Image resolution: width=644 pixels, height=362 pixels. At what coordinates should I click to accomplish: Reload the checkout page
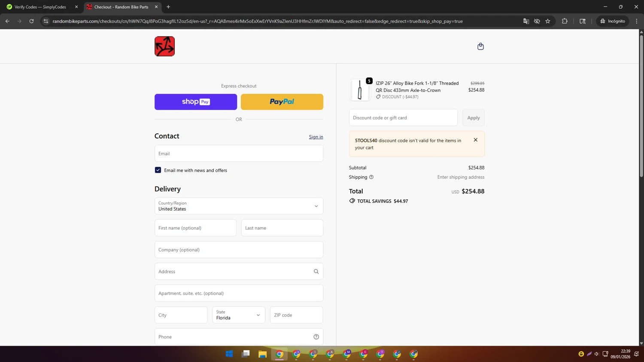tap(31, 21)
